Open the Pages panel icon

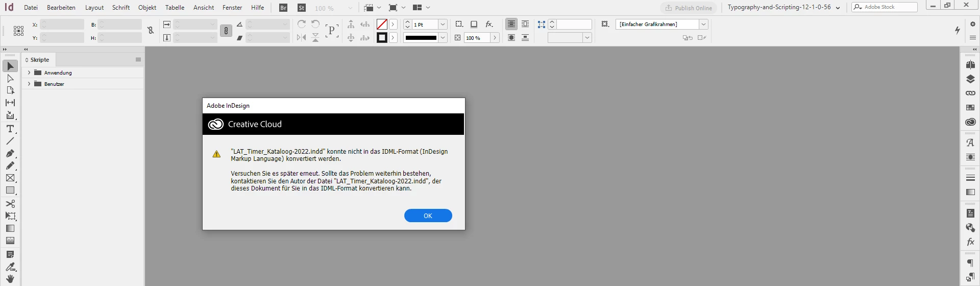970,65
